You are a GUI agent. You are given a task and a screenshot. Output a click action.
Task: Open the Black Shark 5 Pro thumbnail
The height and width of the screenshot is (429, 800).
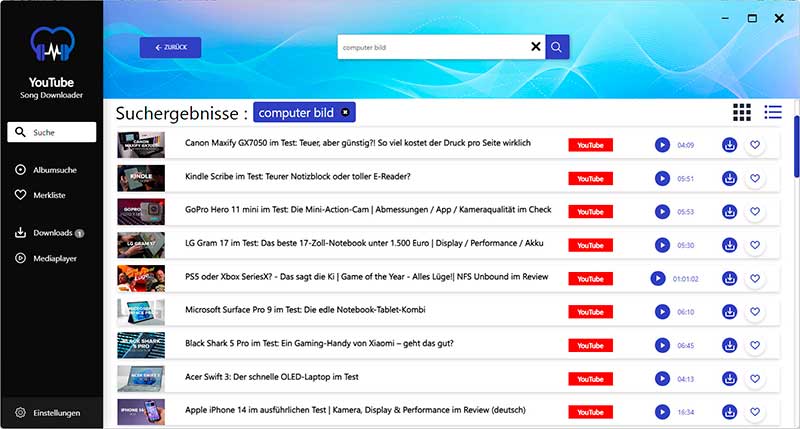click(x=141, y=345)
